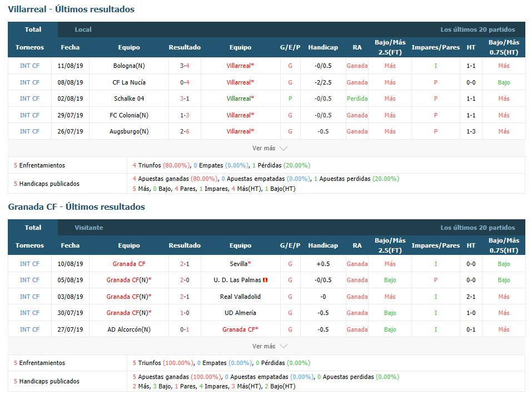Open the 3-1 result against Schalke 04
The image size is (532, 394).
[x=185, y=98]
